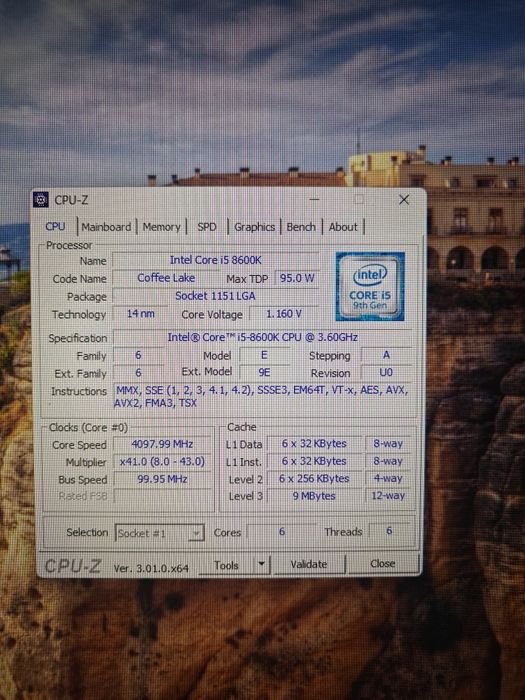
Task: Open the About tab
Action: click(343, 227)
